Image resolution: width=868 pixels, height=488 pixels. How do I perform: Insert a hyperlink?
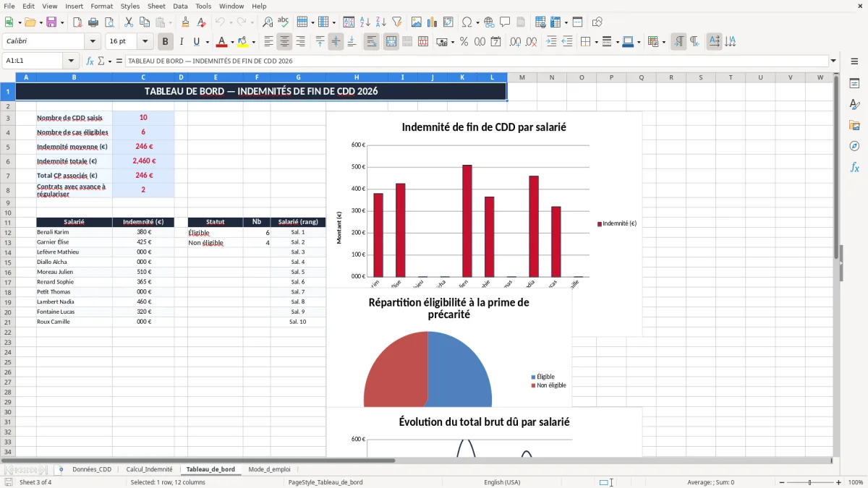(489, 22)
